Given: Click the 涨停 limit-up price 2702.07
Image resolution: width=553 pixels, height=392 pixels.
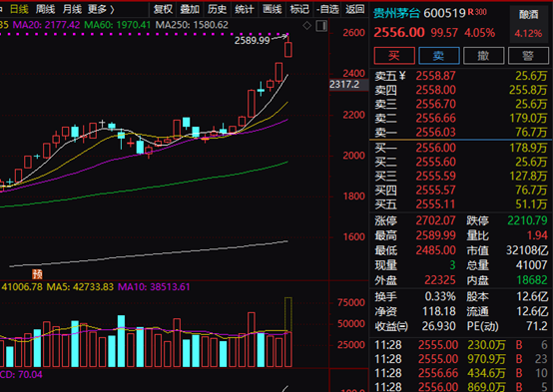Looking at the screenshot, I should pos(435,220).
